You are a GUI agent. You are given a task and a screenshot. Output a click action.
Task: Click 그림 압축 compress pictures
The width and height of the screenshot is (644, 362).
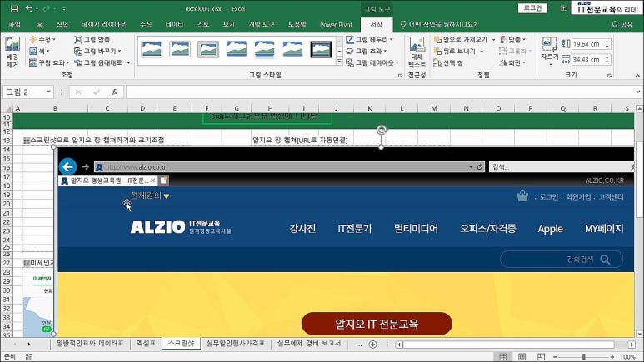pyautogui.click(x=92, y=40)
